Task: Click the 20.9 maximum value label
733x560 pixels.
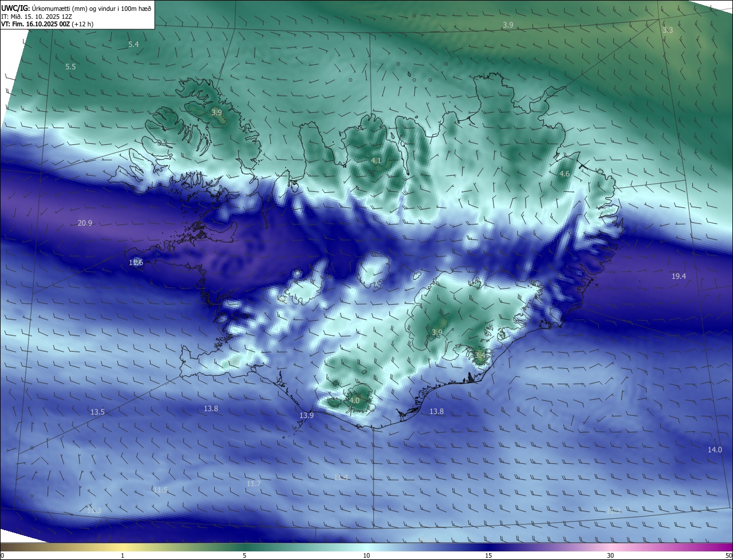Action: [85, 223]
